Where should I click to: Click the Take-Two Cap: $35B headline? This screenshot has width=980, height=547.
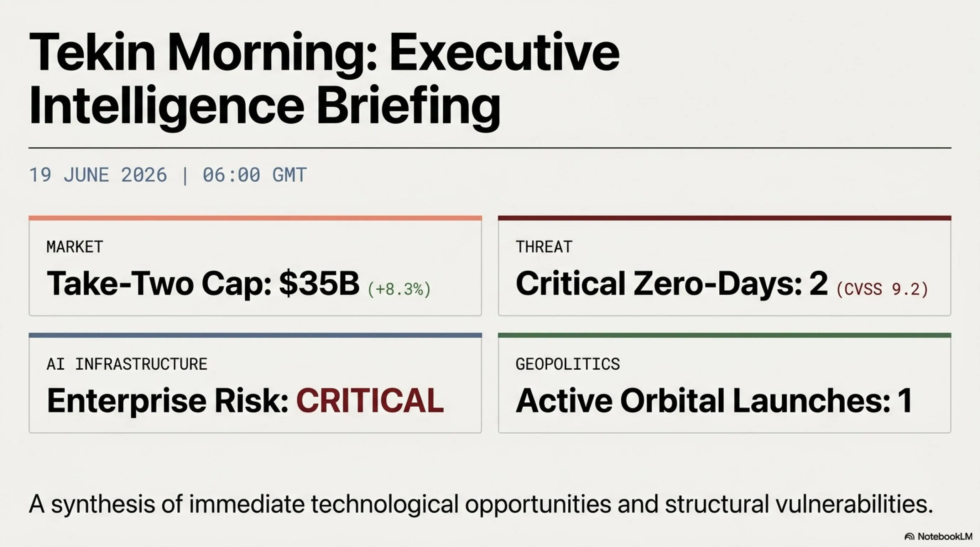203,284
